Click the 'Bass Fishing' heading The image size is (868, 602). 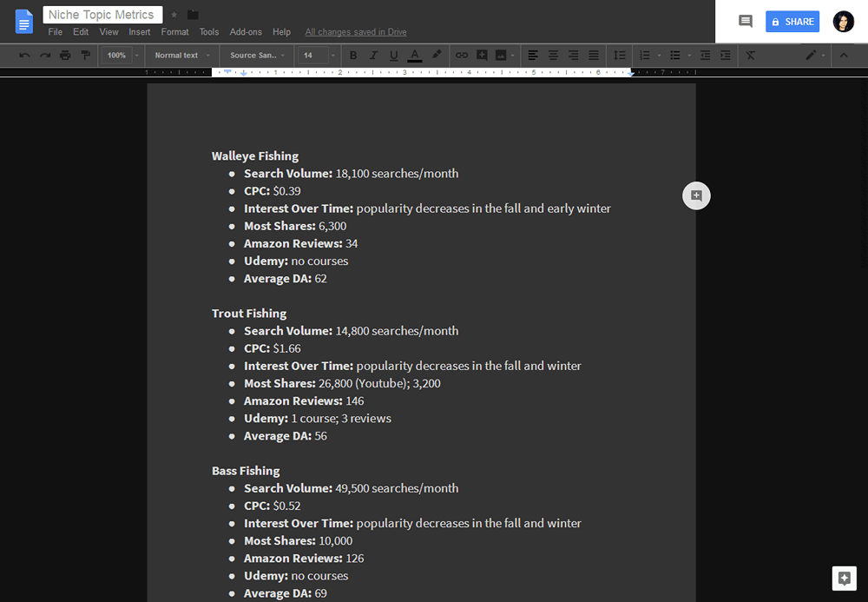(246, 471)
